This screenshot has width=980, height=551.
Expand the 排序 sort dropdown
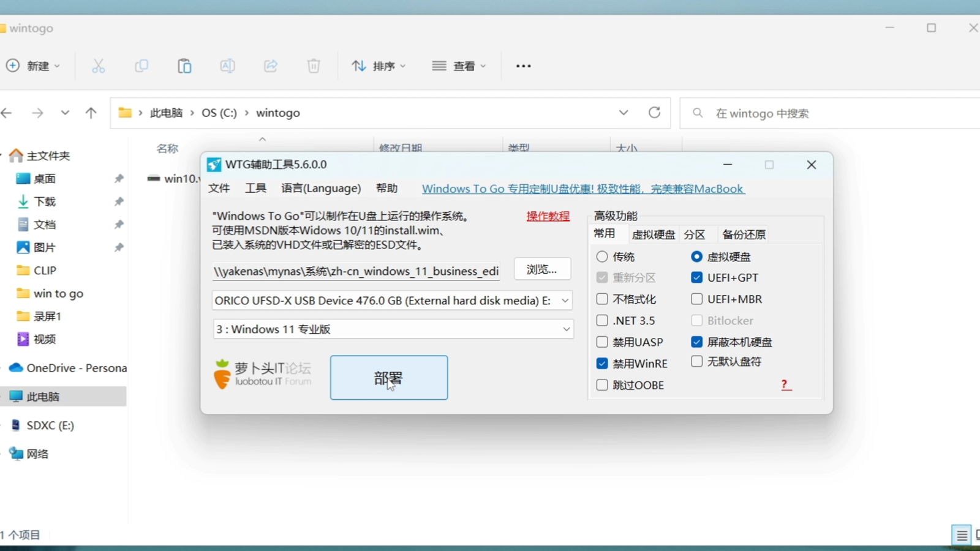point(403,66)
